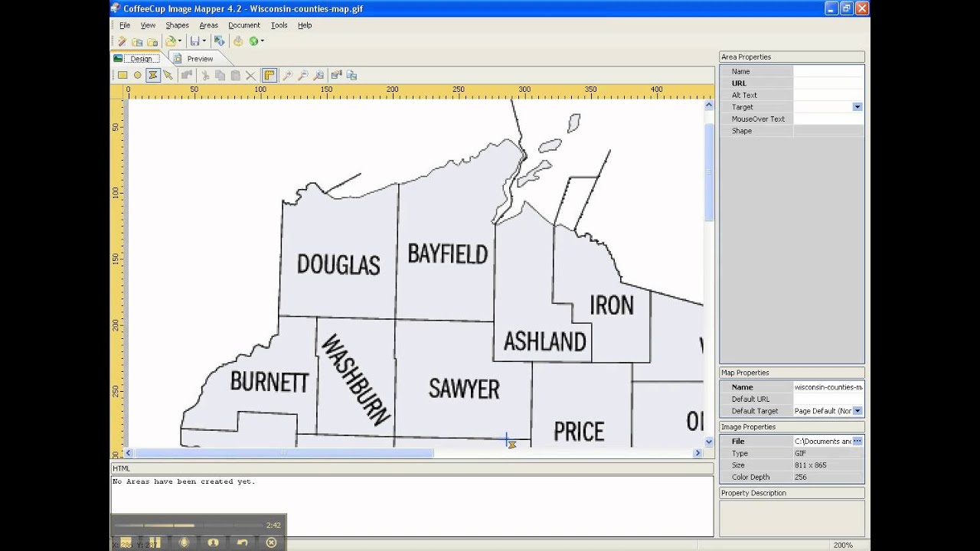Open the green globe dropdown arrow
This screenshot has width=980, height=551.
tap(262, 41)
